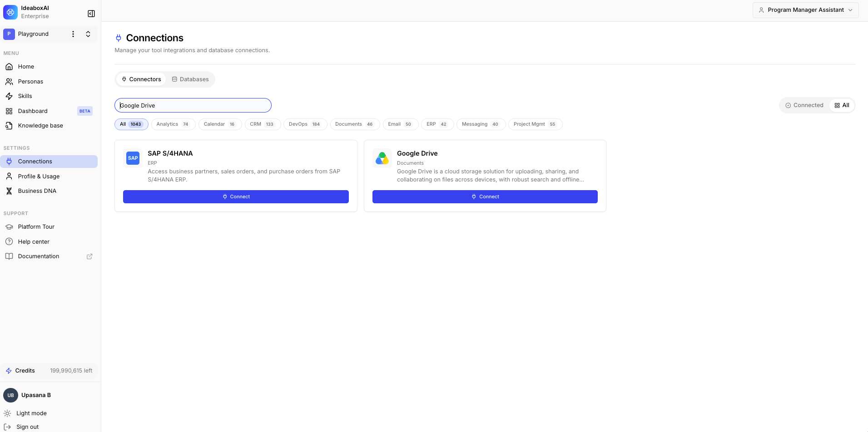Click the Sign out arrow icon
868x432 pixels.
[7, 427]
